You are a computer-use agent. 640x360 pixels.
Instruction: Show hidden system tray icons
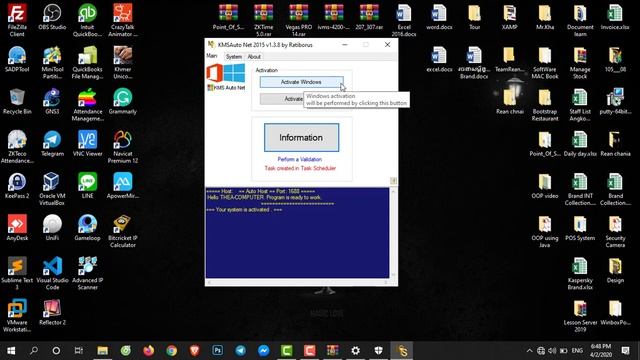529,351
